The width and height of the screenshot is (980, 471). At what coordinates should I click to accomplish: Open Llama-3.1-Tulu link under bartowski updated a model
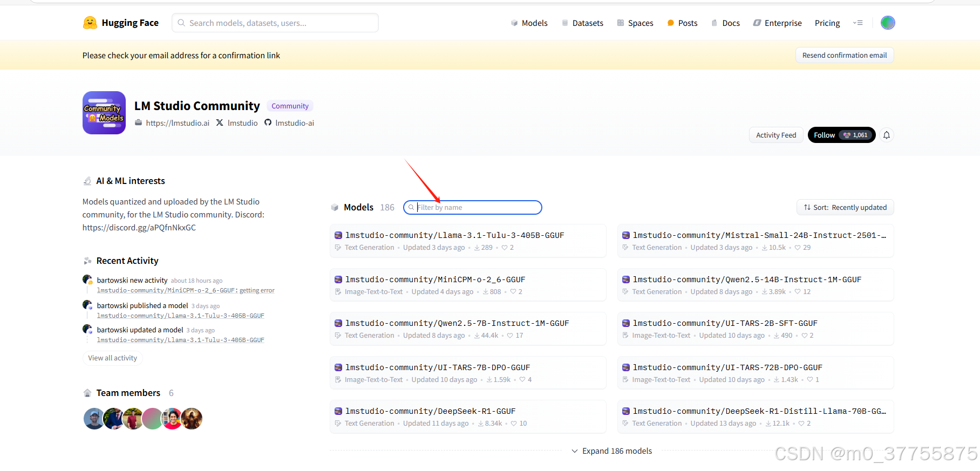coord(181,340)
